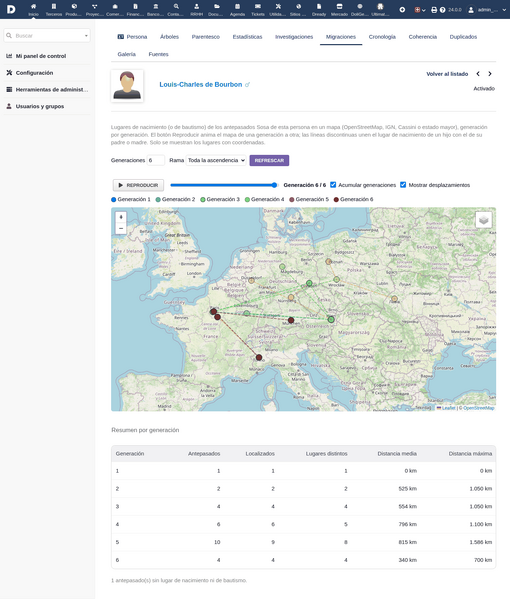The image size is (510, 599).
Task: Switch to the Parentesco tab
Action: tap(206, 37)
